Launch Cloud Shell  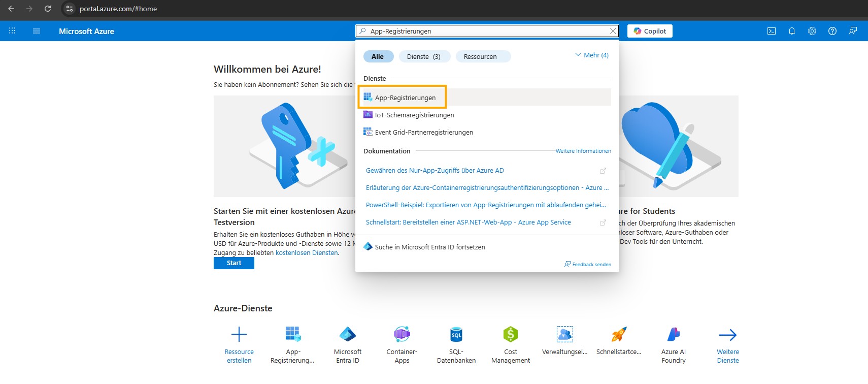pyautogui.click(x=772, y=31)
